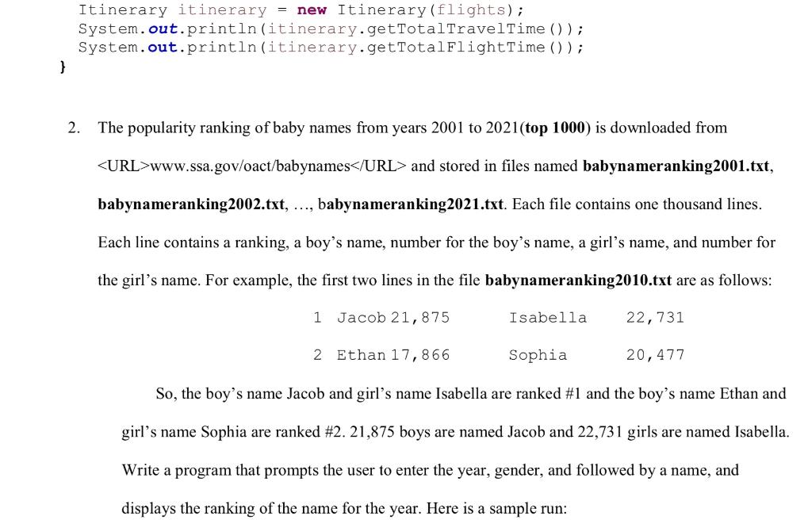Click the number '21,875' in sample row 1

(x=420, y=318)
